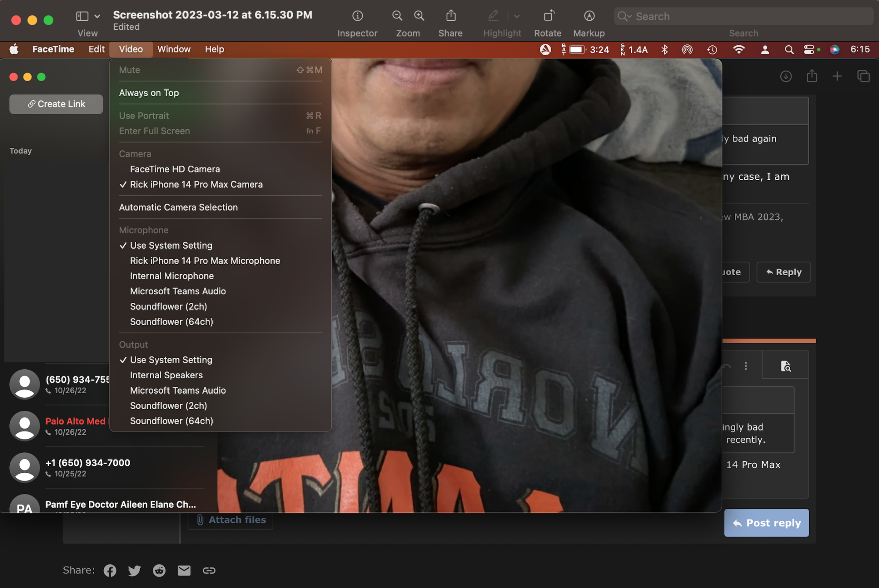Open the Markup toolbar icon
Image resolution: width=879 pixels, height=588 pixels.
(x=589, y=16)
